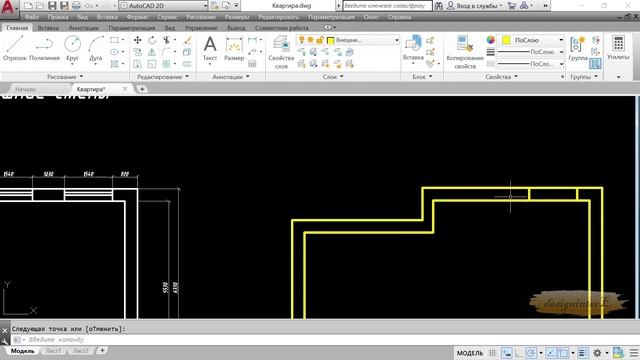Click the Save icon in quick access toolbar
The image size is (640, 360).
pyautogui.click(x=52, y=6)
